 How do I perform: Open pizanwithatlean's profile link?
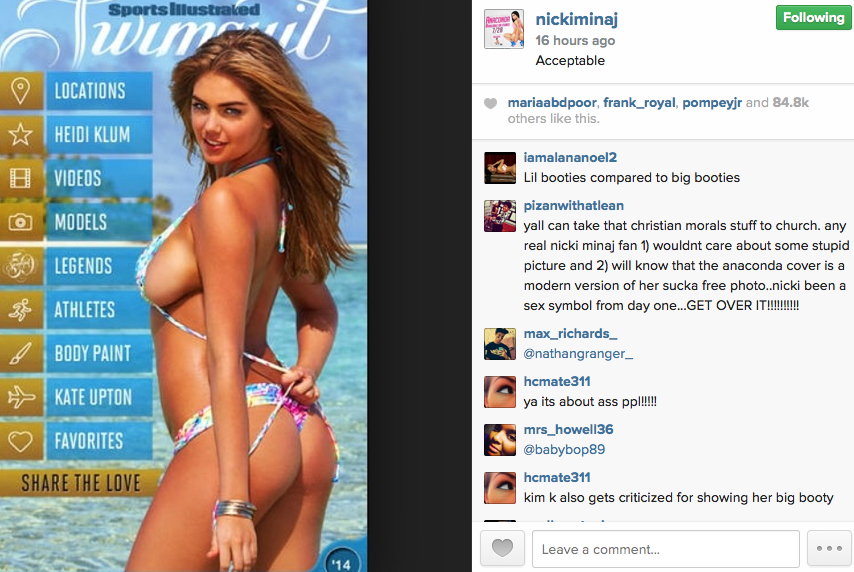tap(574, 205)
